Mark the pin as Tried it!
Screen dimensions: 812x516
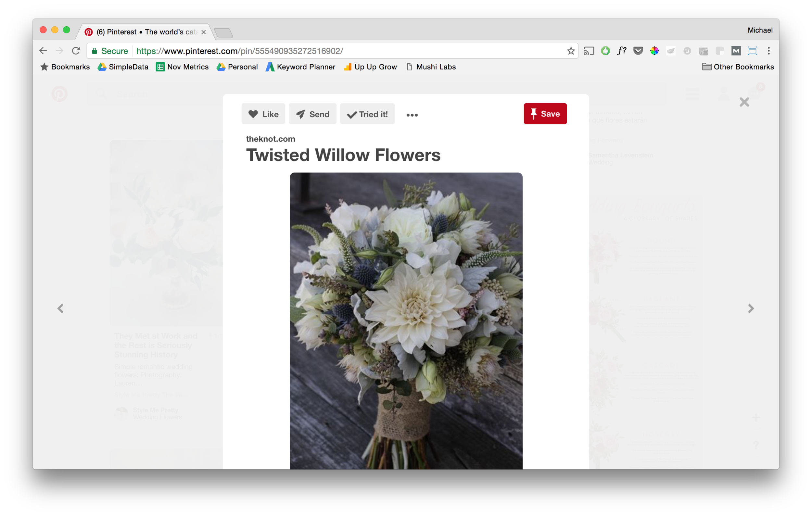[x=367, y=114]
